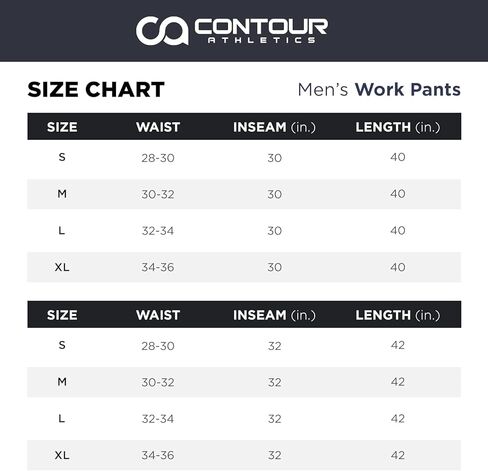Click the ATHLETICS subtitle under the logo
Screen dimensions: 488x471
coord(261,40)
